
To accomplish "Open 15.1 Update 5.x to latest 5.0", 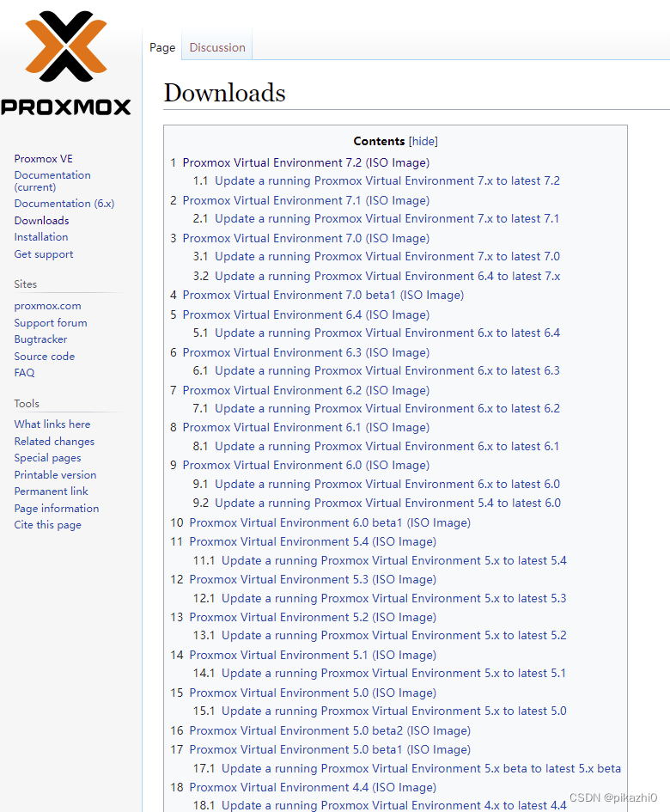I will (x=394, y=711).
